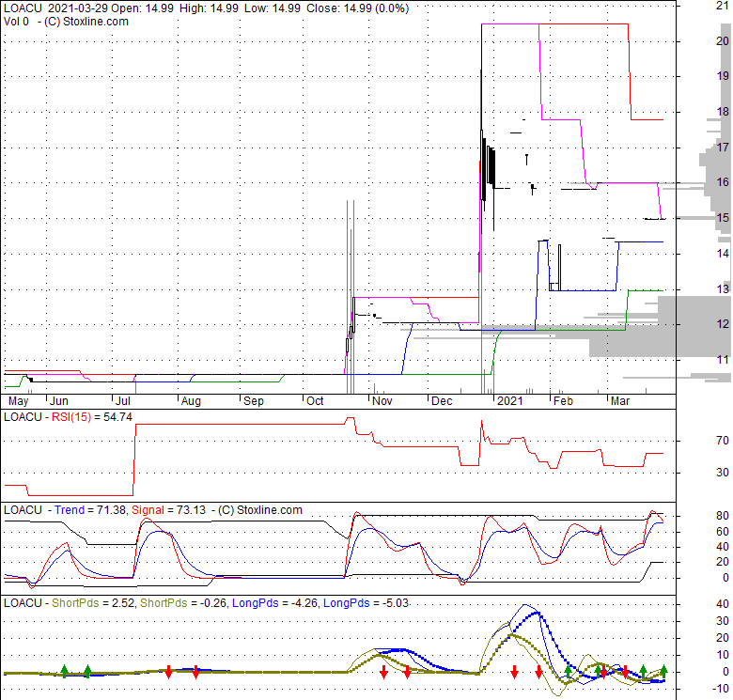Click the leftmost green up arrow in the ShortPds panel
The height and width of the screenshot is (700, 733).
tap(65, 672)
